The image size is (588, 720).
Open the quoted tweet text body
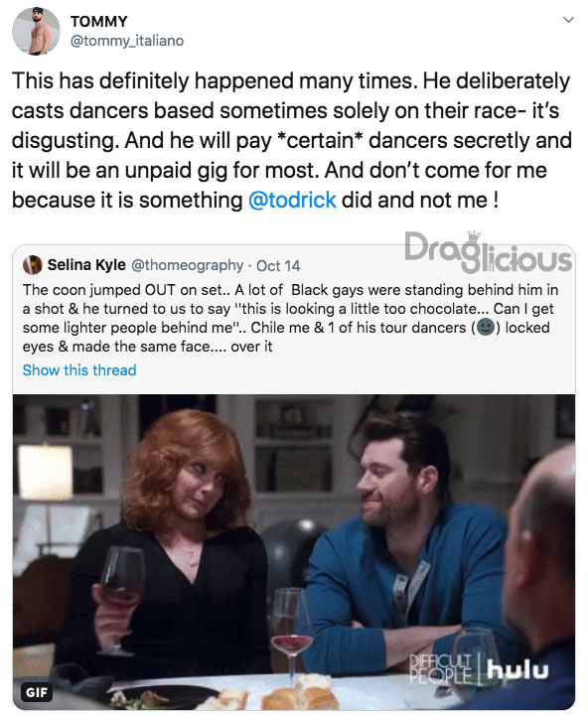click(290, 318)
